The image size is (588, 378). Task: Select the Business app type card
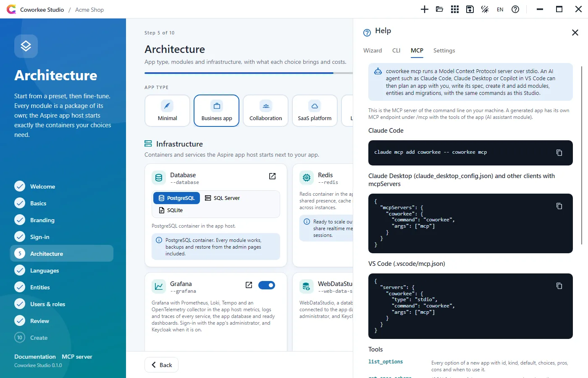coord(217,110)
